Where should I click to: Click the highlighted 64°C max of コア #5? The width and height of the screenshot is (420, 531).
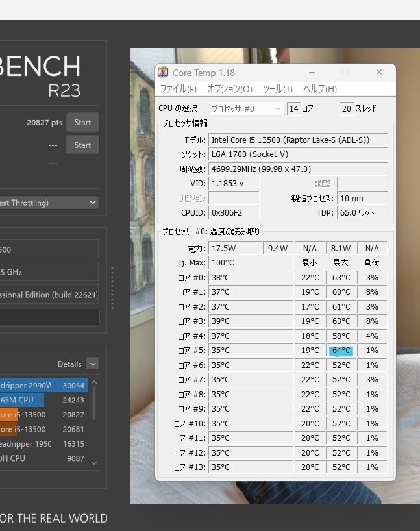pyautogui.click(x=341, y=351)
